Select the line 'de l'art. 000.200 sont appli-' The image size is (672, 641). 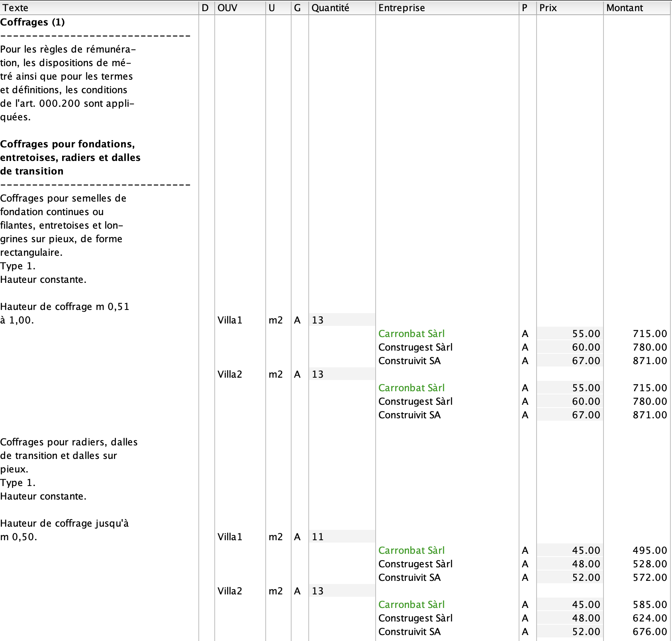pos(67,104)
